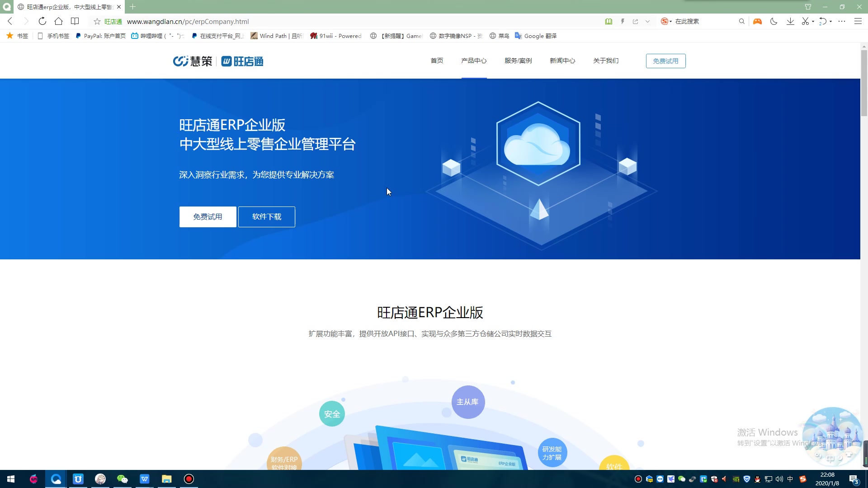
Task: Expand the address bar dropdown arrow
Action: click(647, 21)
